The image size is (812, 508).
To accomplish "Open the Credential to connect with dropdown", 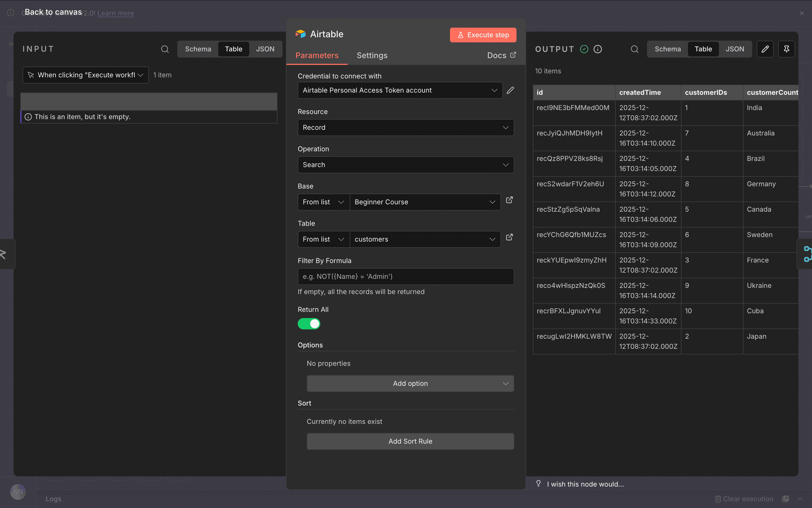I will pos(400,90).
